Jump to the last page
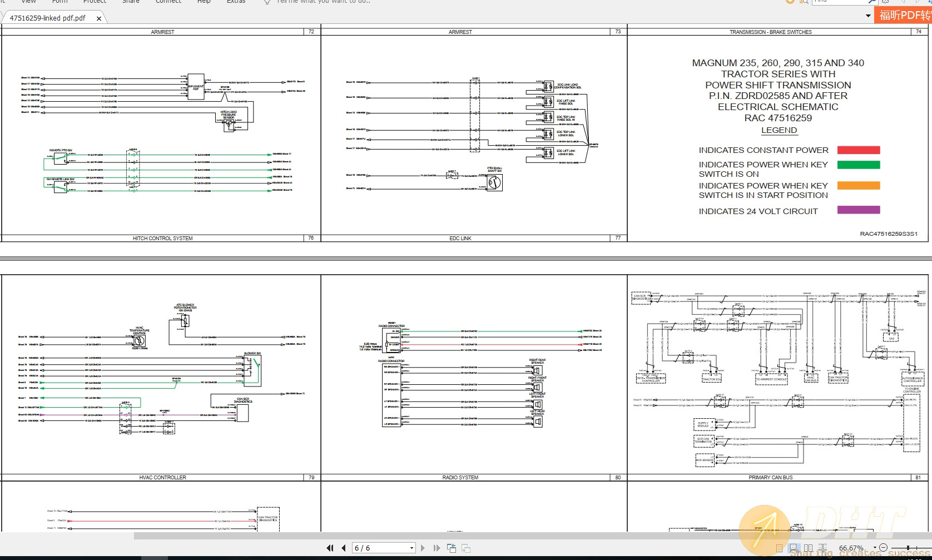This screenshot has height=560, width=932. tap(437, 548)
